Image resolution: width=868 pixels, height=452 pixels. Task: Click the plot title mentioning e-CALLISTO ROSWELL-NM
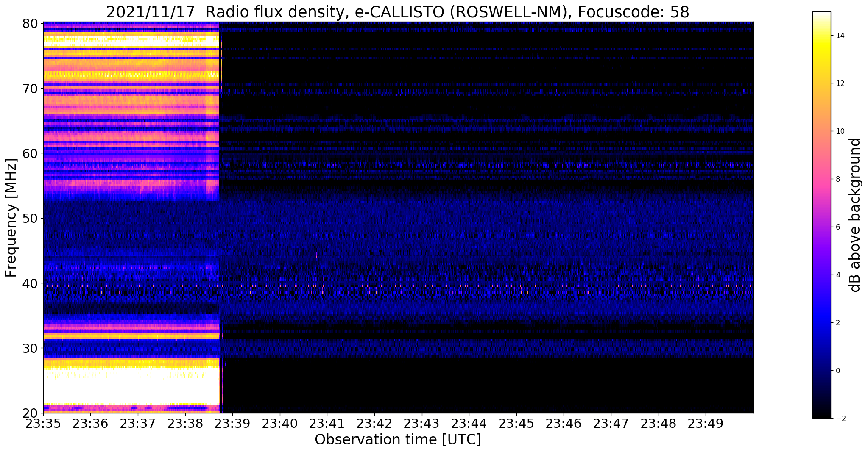(398, 12)
